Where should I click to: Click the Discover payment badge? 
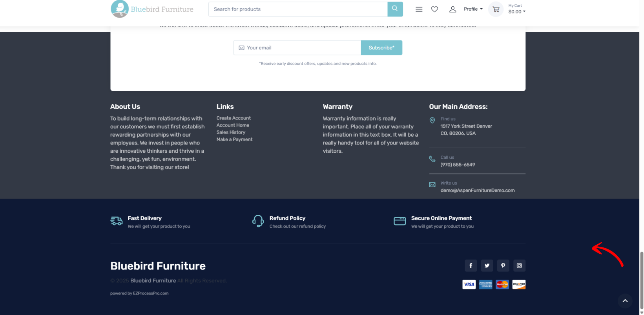pos(519,284)
